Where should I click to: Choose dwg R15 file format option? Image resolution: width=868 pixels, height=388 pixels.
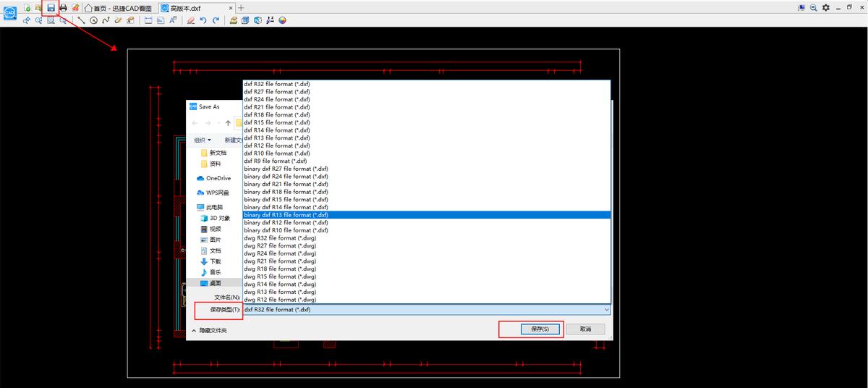coord(427,277)
